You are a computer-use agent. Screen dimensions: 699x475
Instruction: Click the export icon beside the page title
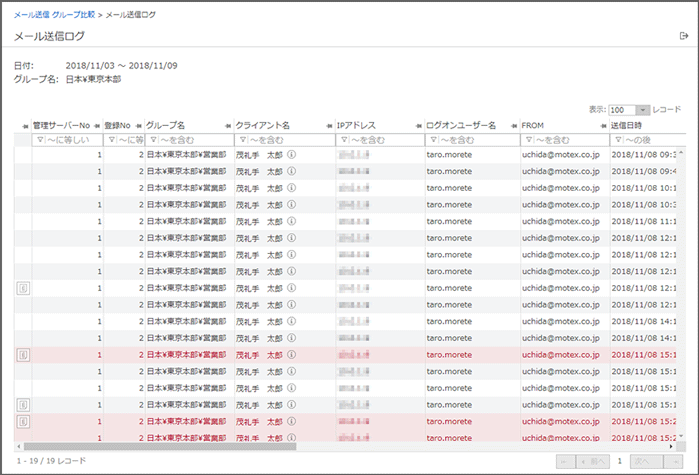click(683, 36)
